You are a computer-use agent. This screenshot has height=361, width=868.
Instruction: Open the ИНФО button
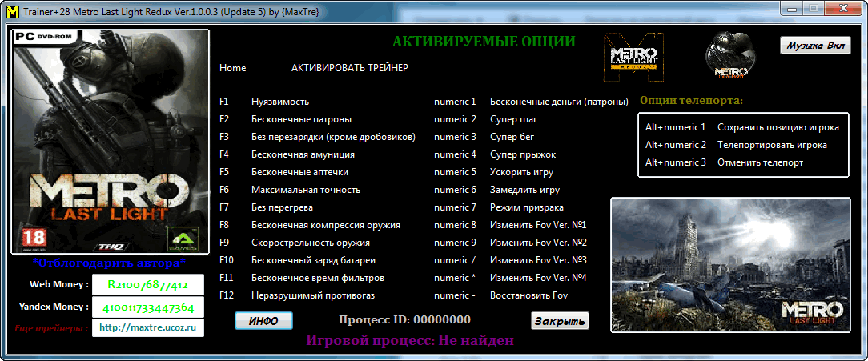coord(263,321)
